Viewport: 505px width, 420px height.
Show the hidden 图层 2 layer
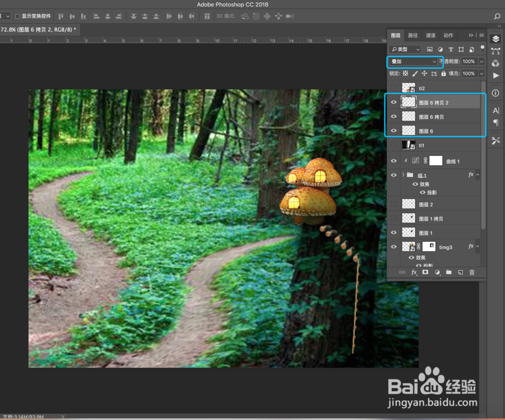point(393,204)
